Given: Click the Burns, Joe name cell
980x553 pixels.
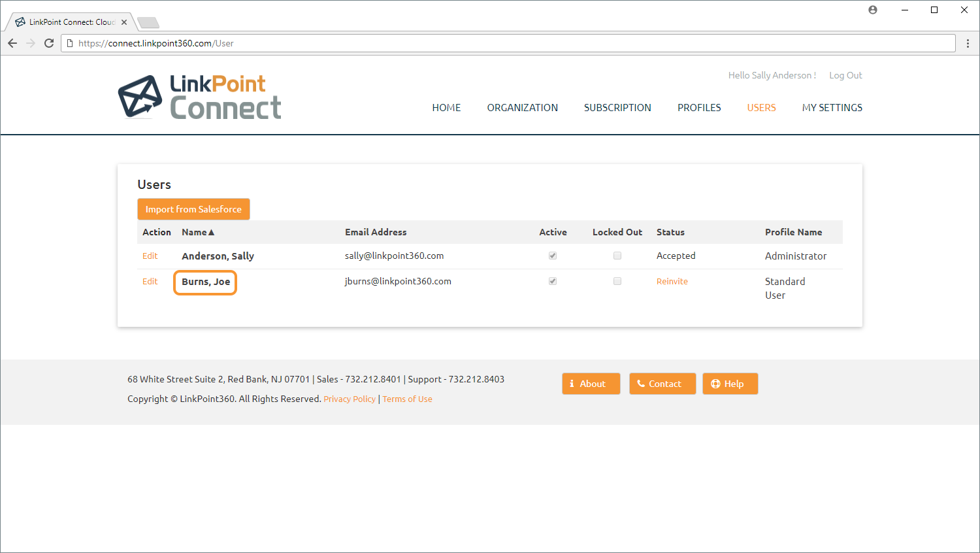Looking at the screenshot, I should click(x=206, y=282).
